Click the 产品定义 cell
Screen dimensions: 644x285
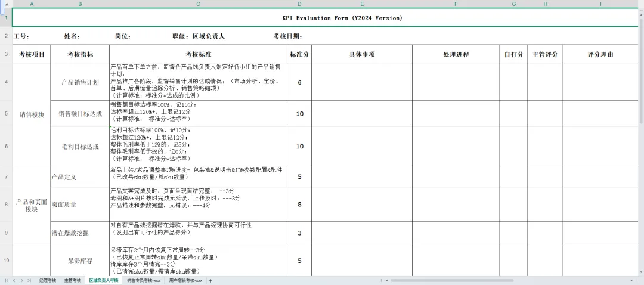tap(80, 177)
